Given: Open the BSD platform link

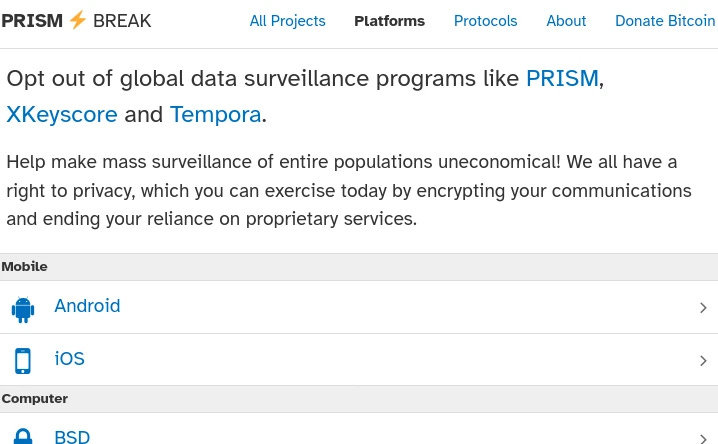Looking at the screenshot, I should click(x=72, y=436).
